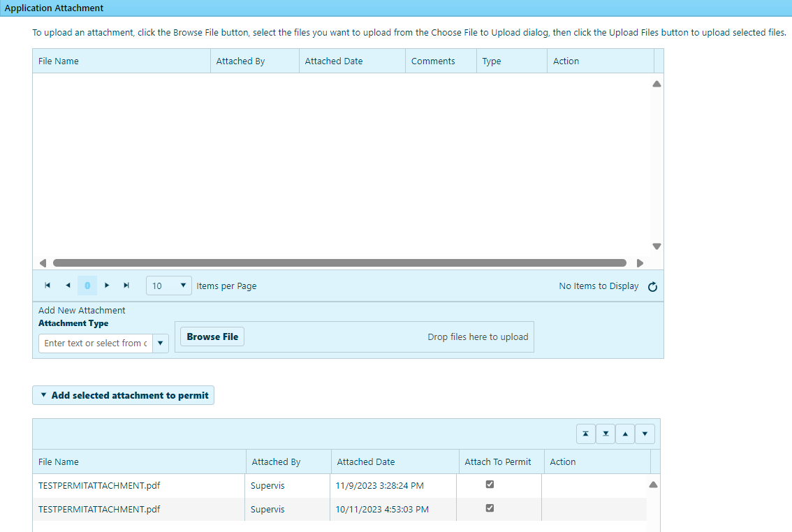792x532 pixels.
Task: Move selected row up one position
Action: click(x=624, y=434)
